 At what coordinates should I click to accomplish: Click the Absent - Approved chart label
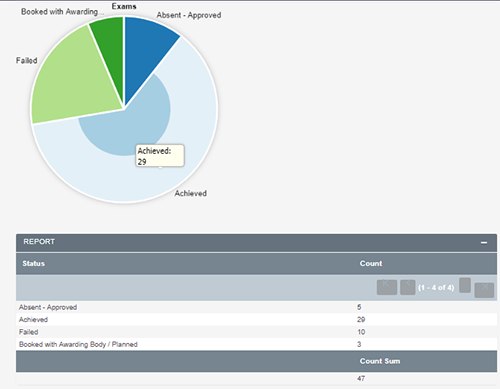[189, 15]
